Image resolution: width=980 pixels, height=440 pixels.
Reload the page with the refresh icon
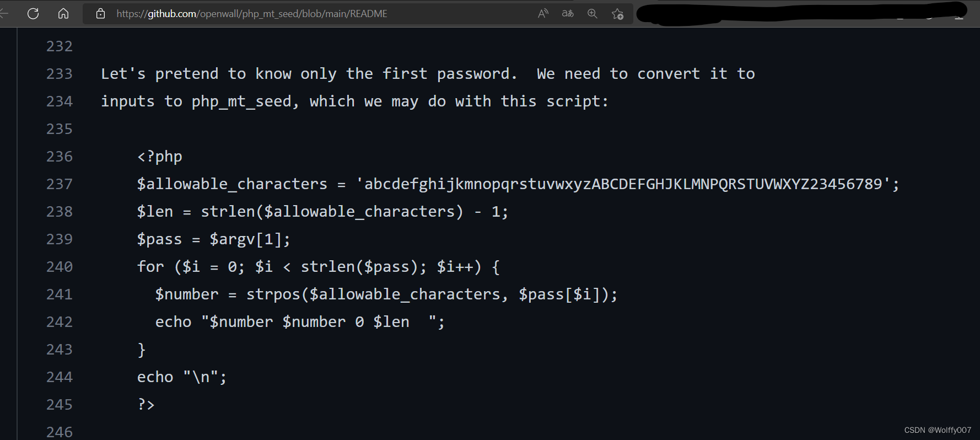point(33,13)
